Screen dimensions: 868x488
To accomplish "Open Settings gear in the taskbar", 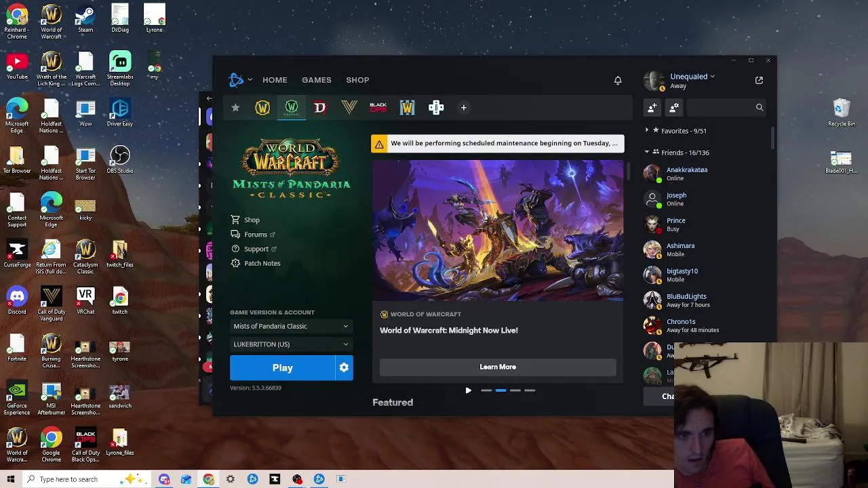I will pyautogui.click(x=231, y=479).
